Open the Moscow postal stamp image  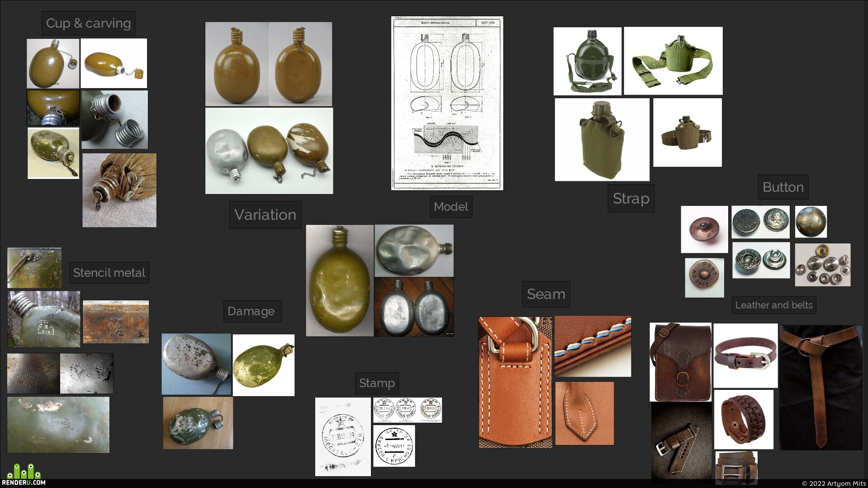pyautogui.click(x=343, y=436)
